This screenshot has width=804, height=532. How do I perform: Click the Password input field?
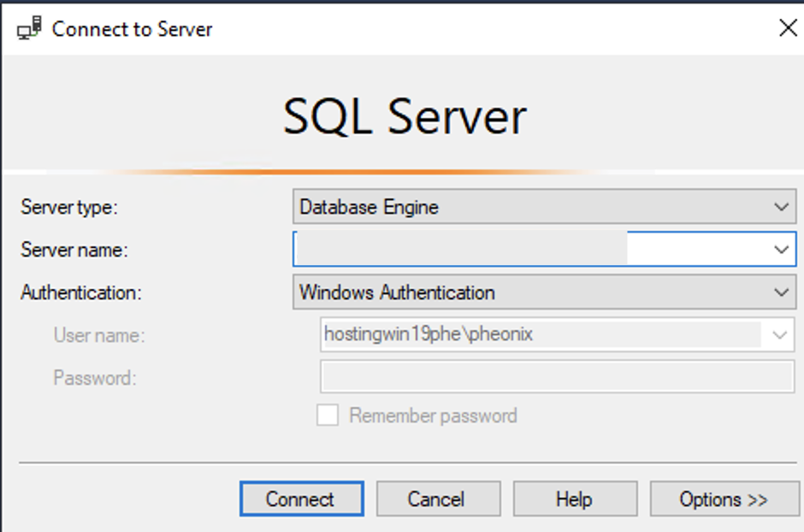(x=557, y=377)
